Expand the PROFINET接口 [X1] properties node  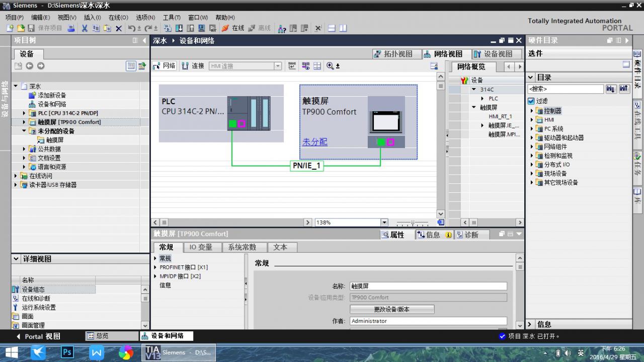155,267
